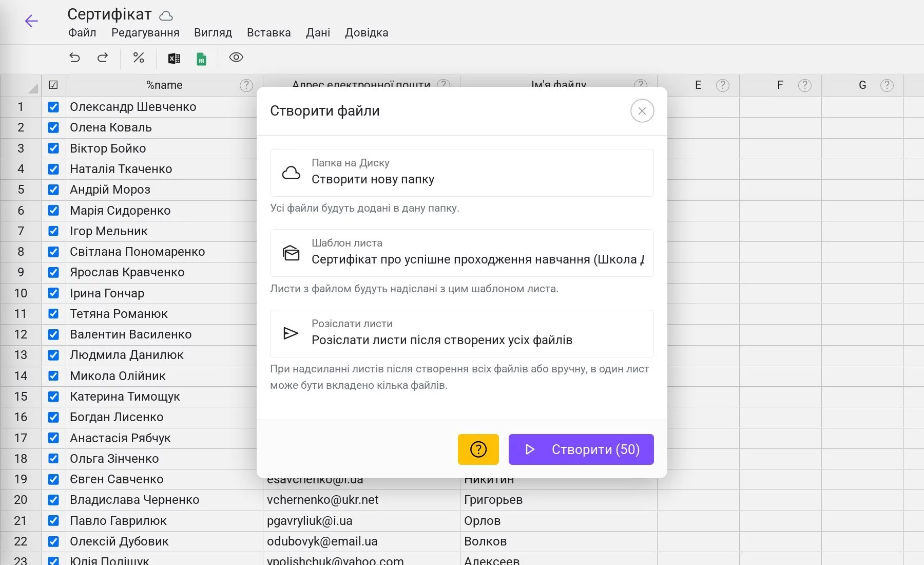The width and height of the screenshot is (924, 565).
Task: Open help for the %name column
Action: pos(246,85)
